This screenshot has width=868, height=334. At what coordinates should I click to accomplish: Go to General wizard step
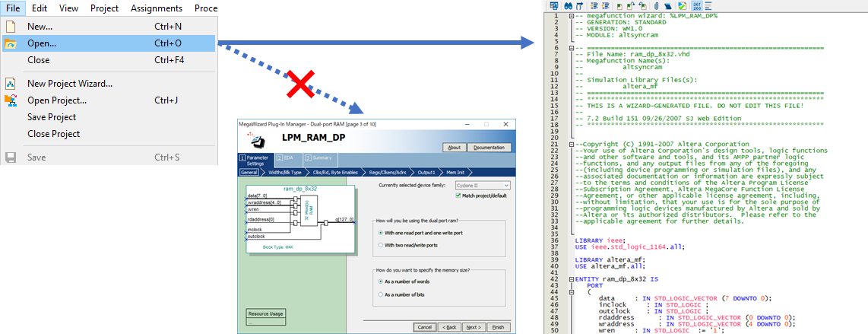click(x=249, y=172)
